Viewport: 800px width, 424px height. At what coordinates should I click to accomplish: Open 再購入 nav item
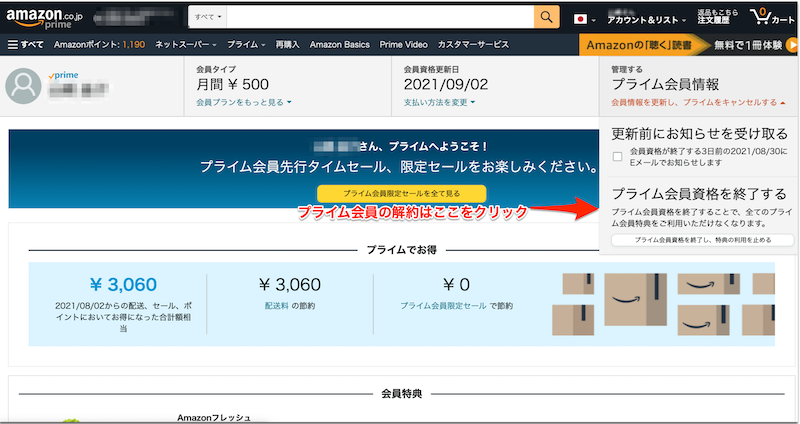(x=287, y=45)
